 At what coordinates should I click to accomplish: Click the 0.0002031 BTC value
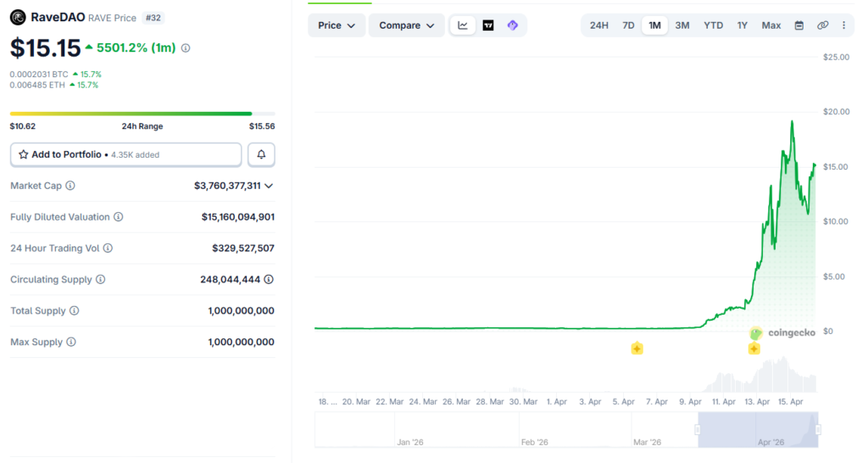pyautogui.click(x=39, y=75)
